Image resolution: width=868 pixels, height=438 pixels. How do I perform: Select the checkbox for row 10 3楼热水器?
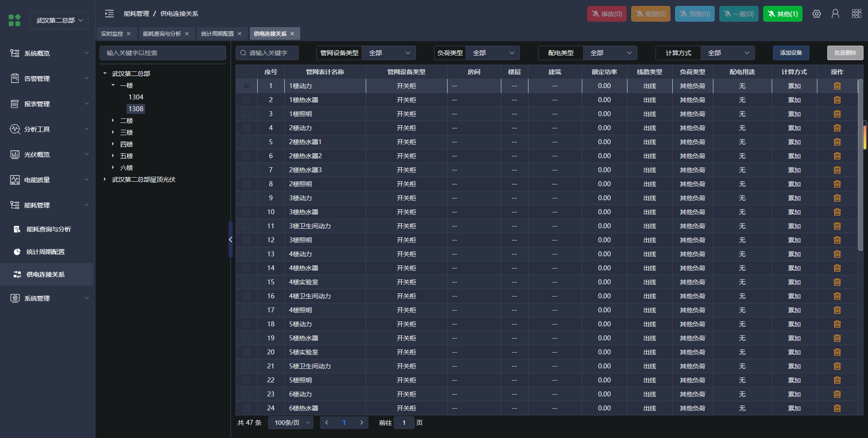pyautogui.click(x=246, y=212)
